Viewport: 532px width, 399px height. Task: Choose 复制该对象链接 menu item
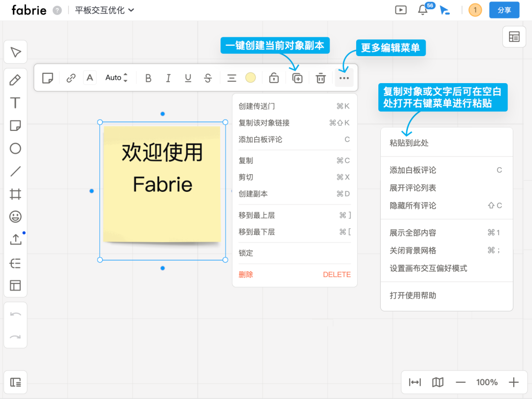[295, 123]
